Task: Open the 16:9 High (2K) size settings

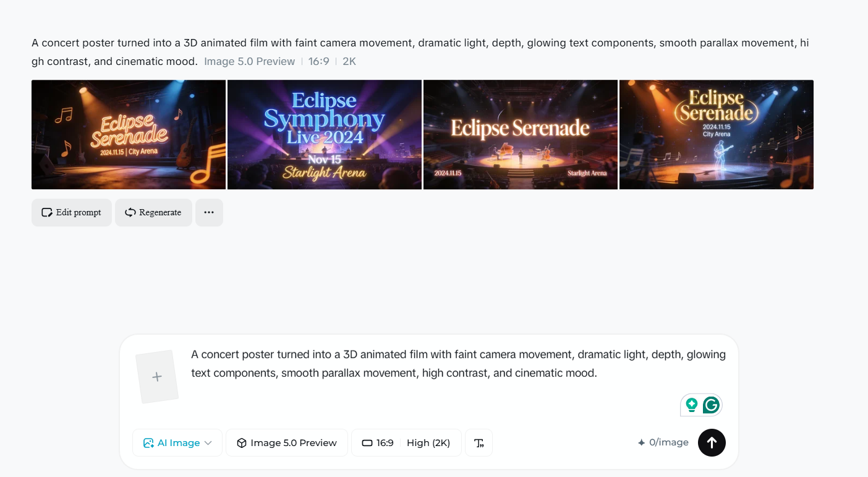Action: pyautogui.click(x=406, y=443)
